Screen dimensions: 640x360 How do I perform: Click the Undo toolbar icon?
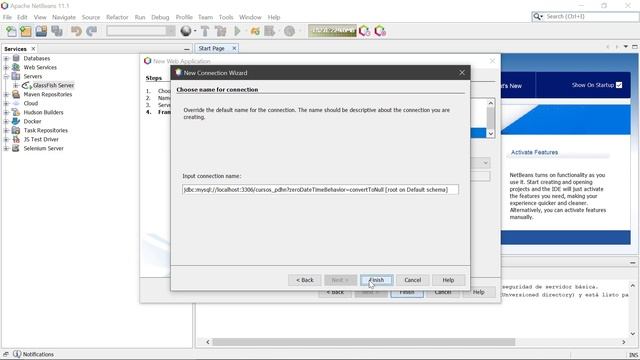coord(76,31)
